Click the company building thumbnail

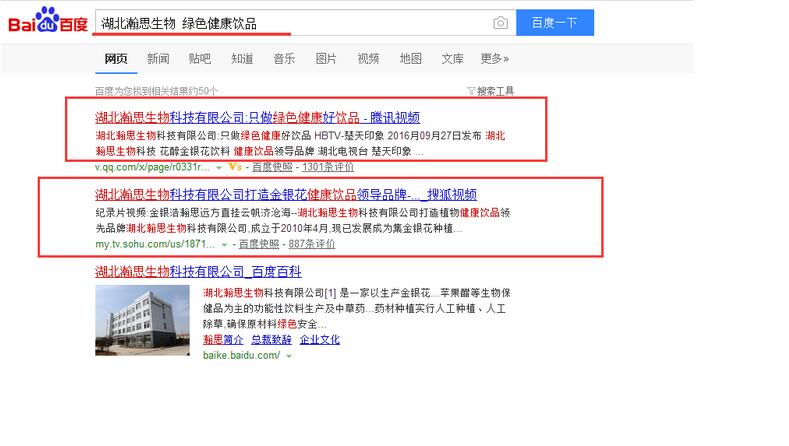[142, 318]
